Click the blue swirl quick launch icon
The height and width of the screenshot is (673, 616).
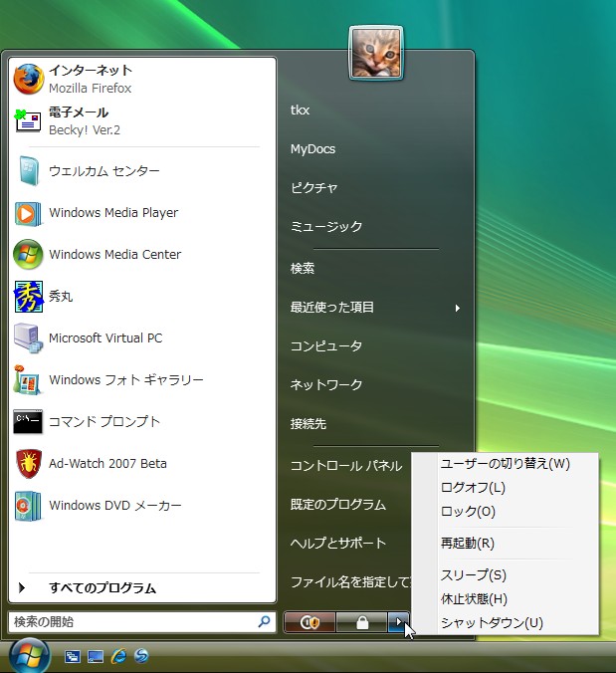141,656
